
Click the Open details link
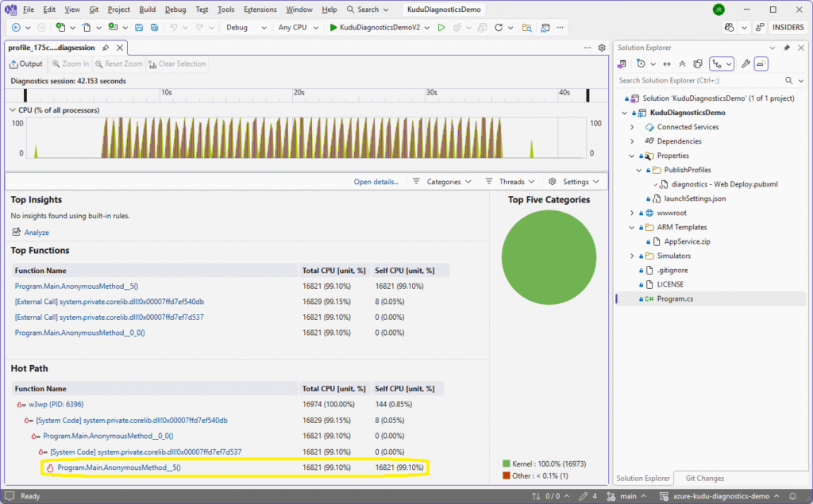pyautogui.click(x=376, y=182)
